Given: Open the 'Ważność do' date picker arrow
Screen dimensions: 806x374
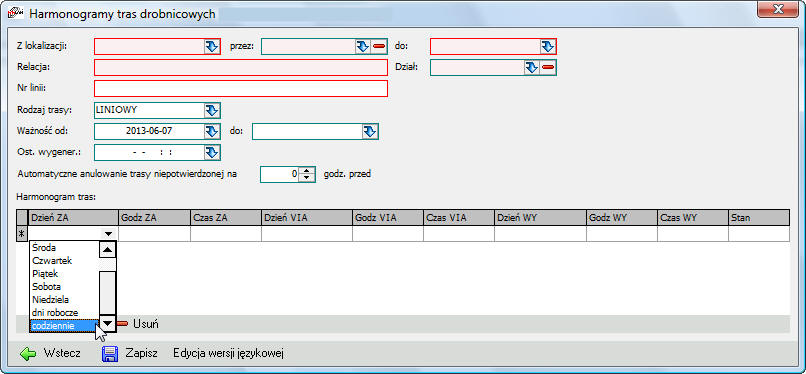Looking at the screenshot, I should click(370, 131).
